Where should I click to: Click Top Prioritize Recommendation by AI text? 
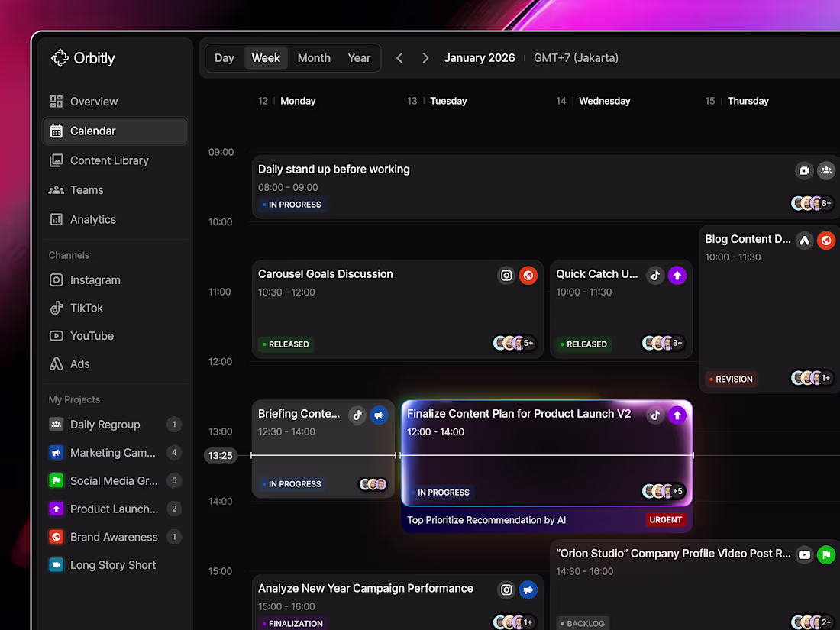(x=486, y=520)
